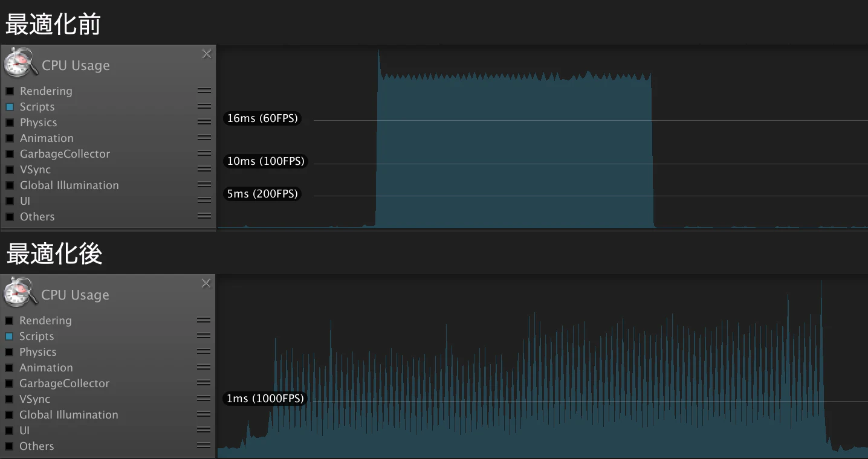The width and height of the screenshot is (868, 459).
Task: Click the GarbageCollector reorder handle in 最適化後 panel
Action: (x=204, y=383)
